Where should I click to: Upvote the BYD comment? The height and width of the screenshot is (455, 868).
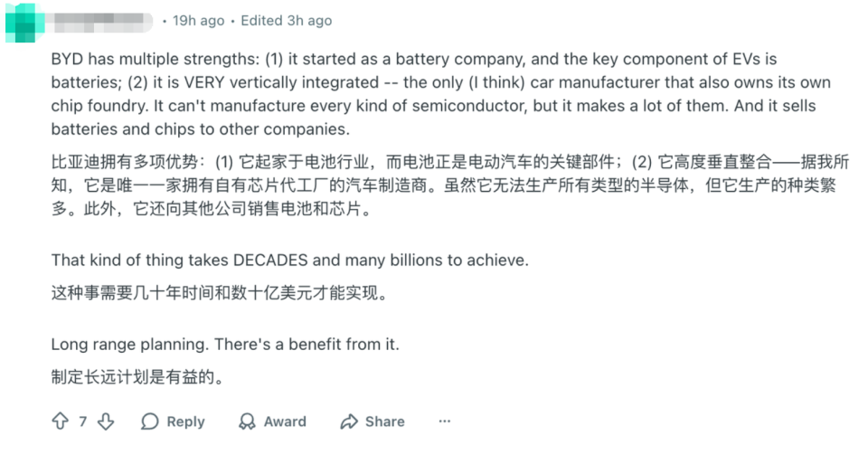pyautogui.click(x=61, y=422)
